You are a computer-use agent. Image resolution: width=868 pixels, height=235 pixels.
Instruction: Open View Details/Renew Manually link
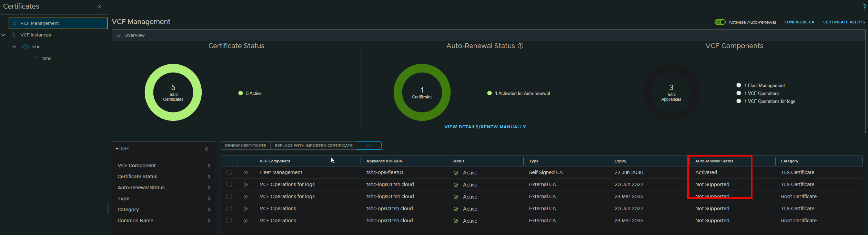point(485,127)
